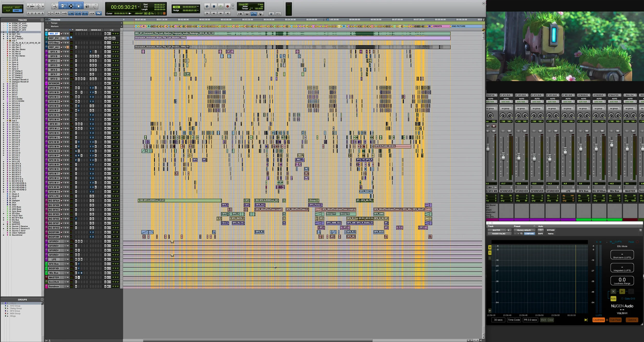Click the Fast Forward transport button
The height and width of the screenshot is (342, 644).
221,13
